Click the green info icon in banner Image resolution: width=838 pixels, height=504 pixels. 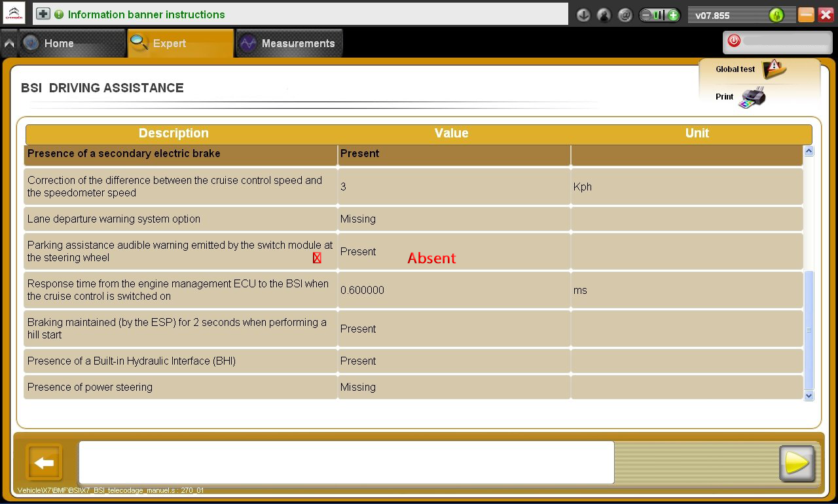click(59, 14)
